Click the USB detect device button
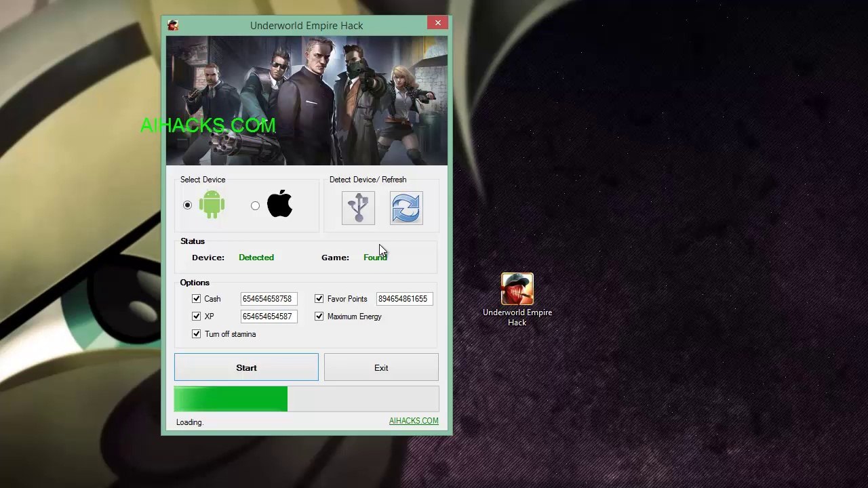 click(x=358, y=208)
